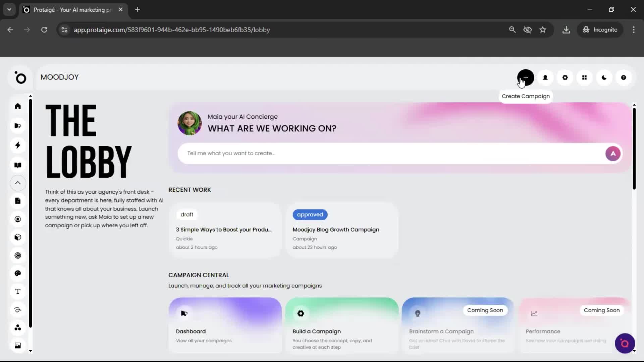This screenshot has width=644, height=362.
Task: Open the apps grid icon
Action: (x=584, y=78)
